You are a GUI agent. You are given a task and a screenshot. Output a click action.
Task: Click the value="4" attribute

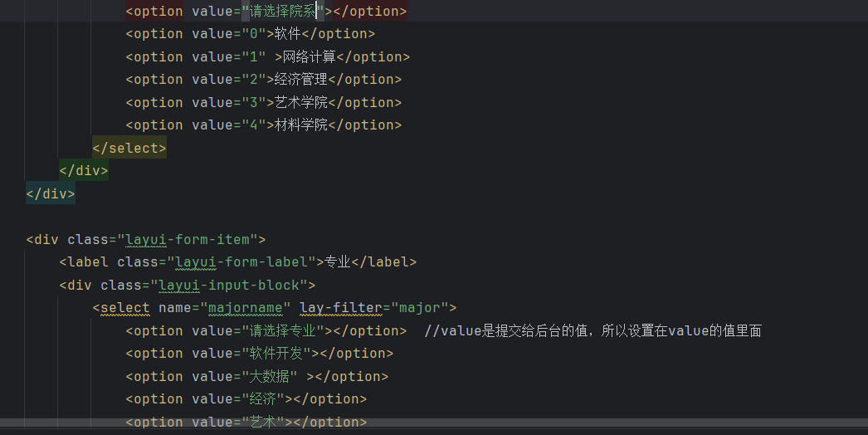click(229, 125)
